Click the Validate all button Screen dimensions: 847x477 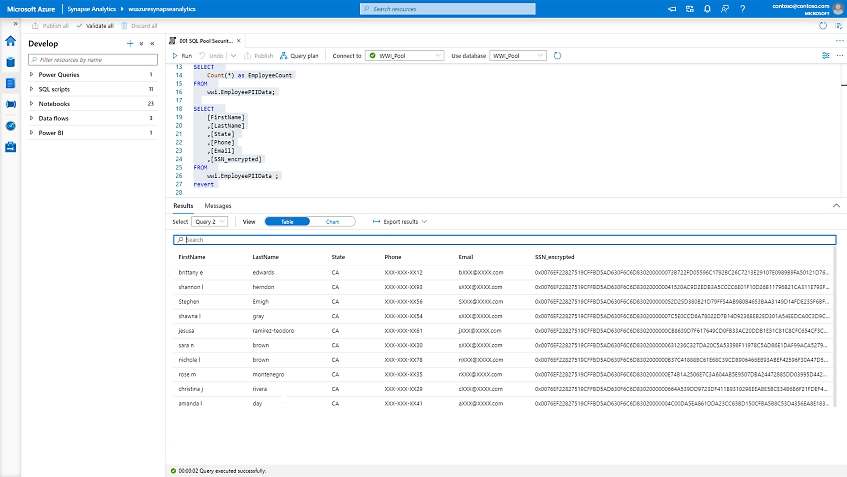[x=95, y=25]
